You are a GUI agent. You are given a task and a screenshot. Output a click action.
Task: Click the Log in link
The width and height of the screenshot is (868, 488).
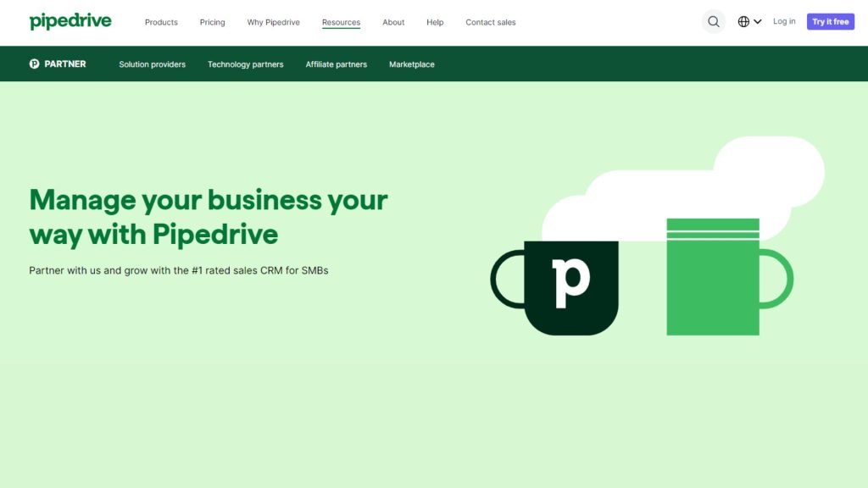coord(784,21)
